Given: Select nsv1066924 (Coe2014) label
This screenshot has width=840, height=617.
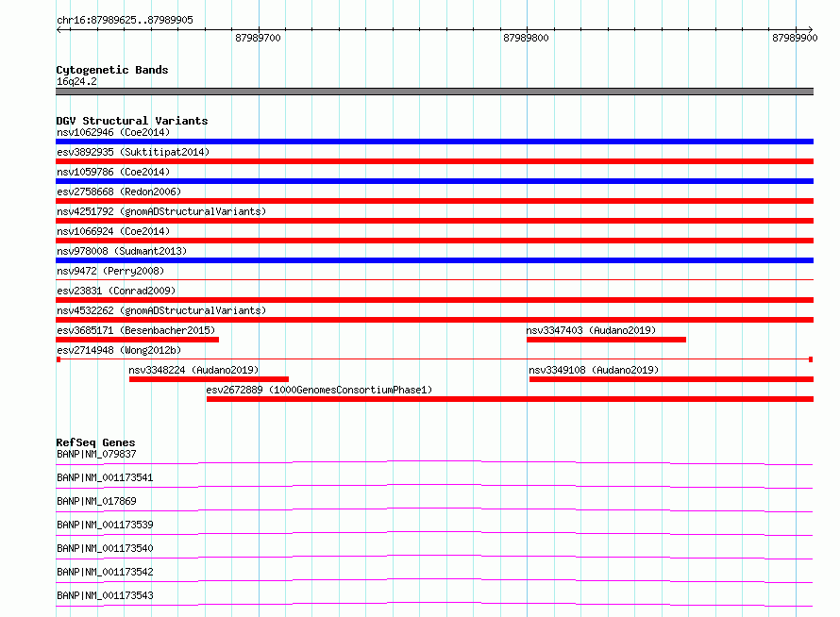Looking at the screenshot, I should pyautogui.click(x=113, y=231).
